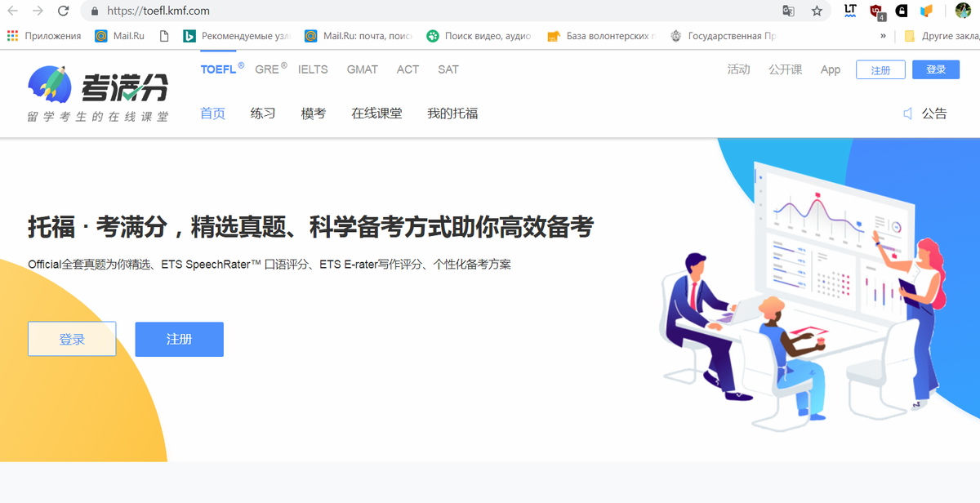Switch to the GMAT exam tab
980x503 pixels.
362,69
